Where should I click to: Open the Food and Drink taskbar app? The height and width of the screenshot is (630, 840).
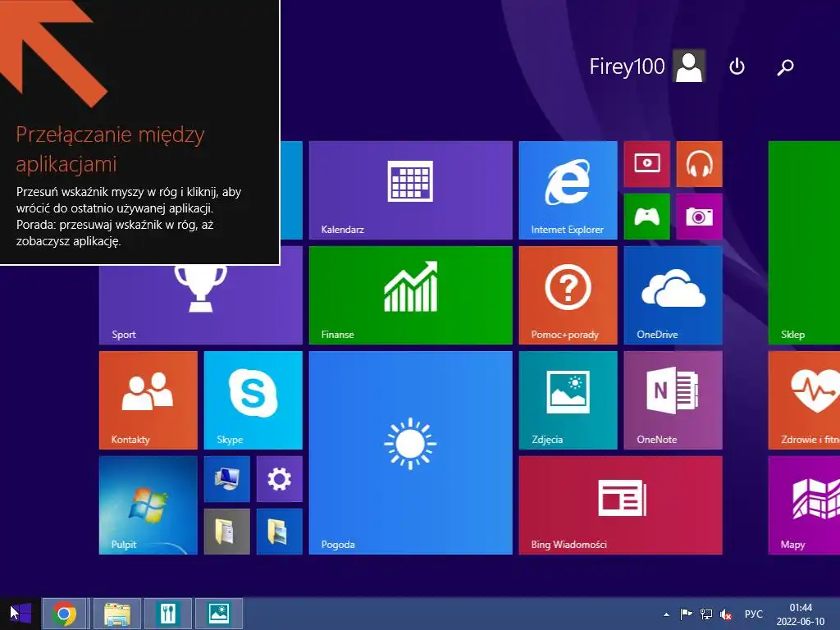pyautogui.click(x=167, y=614)
